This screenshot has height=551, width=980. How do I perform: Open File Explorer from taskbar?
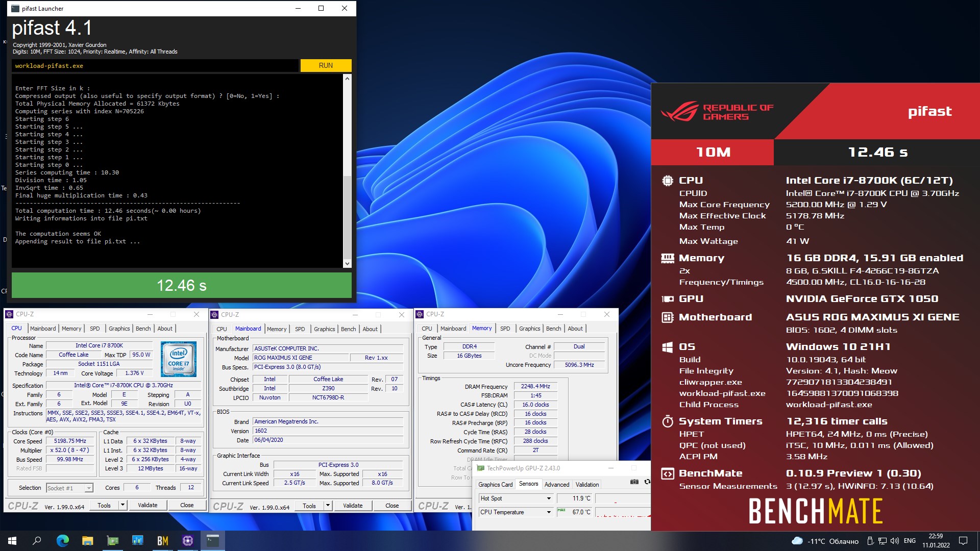coord(87,541)
